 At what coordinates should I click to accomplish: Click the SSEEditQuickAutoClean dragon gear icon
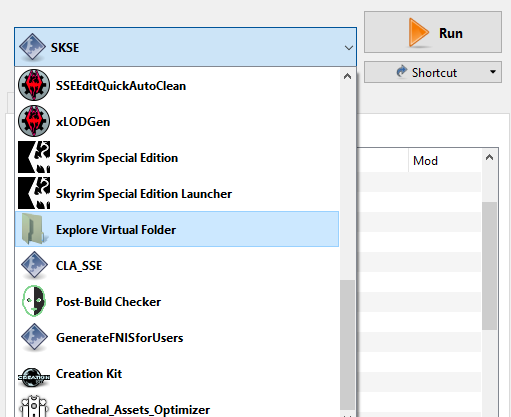34,85
